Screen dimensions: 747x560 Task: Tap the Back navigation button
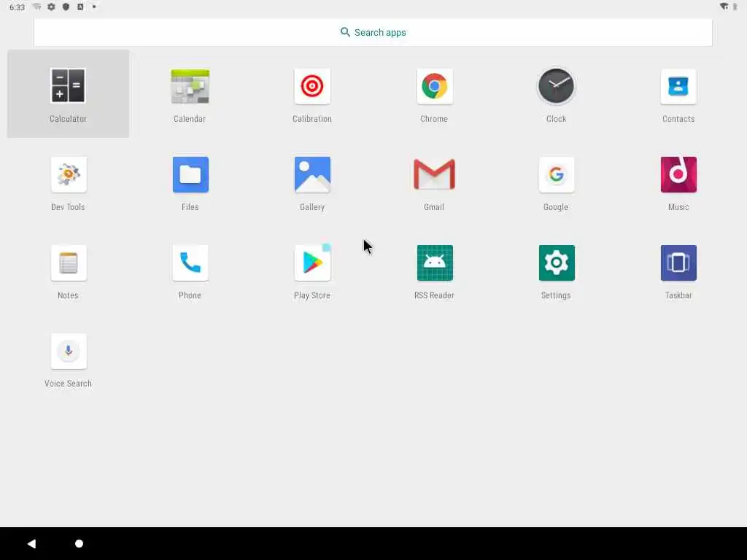pos(31,543)
